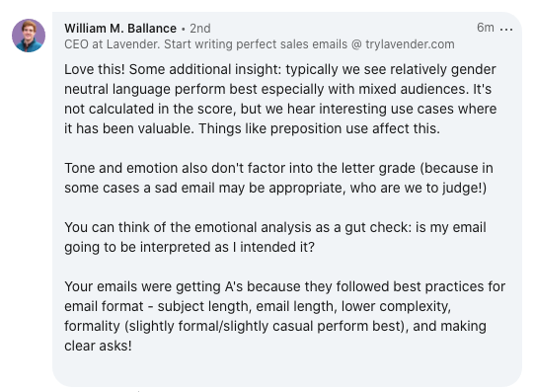The image size is (534, 392).
Task: Open the profile via the name William M. Ballance
Action: click(120, 29)
